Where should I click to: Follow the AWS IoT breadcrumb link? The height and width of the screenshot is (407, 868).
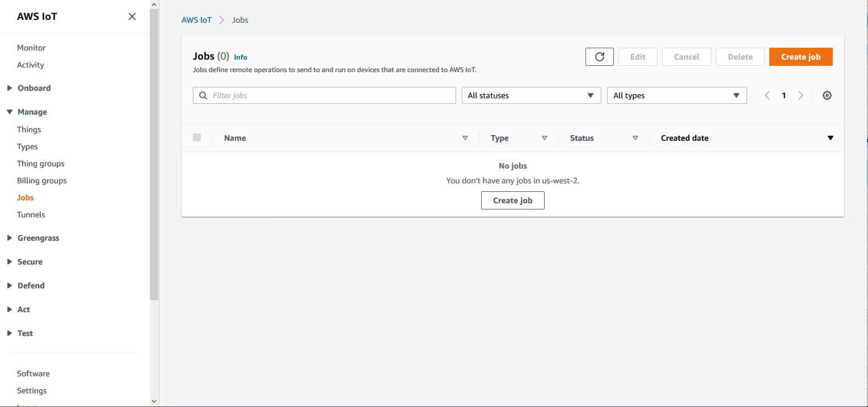196,20
